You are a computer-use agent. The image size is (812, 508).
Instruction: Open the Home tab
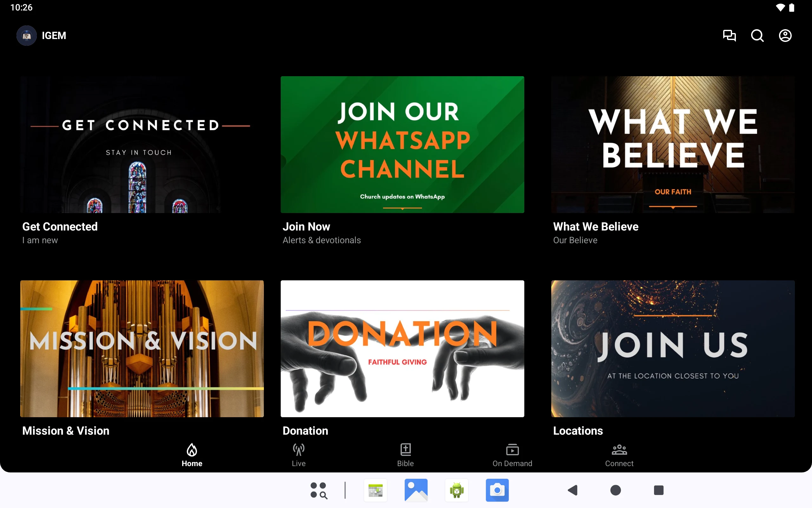tap(192, 455)
